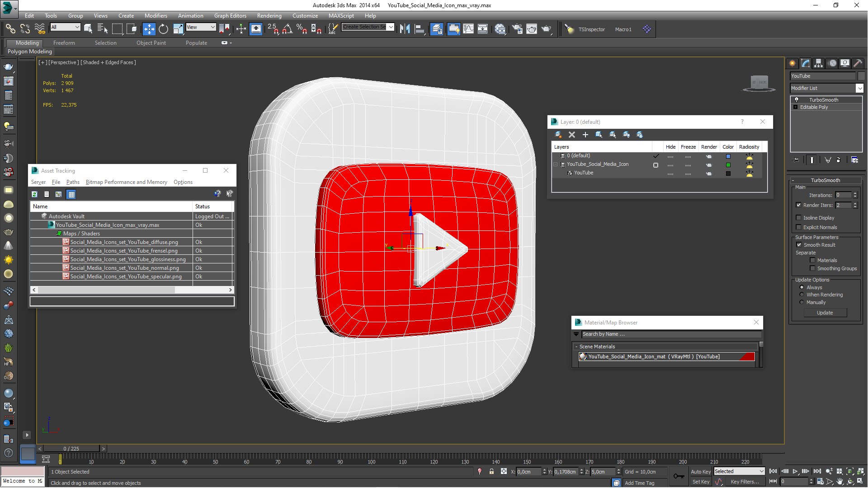The width and height of the screenshot is (868, 488).
Task: Open the Utilities hammer panel tab
Action: [858, 63]
